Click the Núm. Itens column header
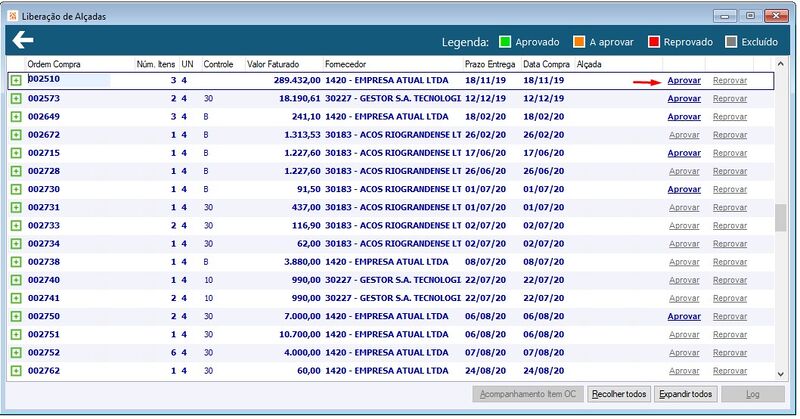 (x=156, y=64)
